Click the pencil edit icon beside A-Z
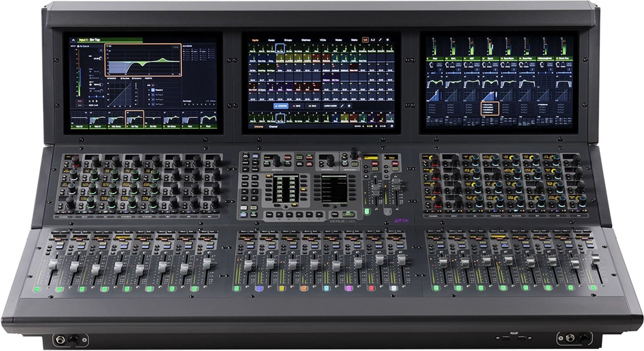Image resolution: width=644 pixels, height=351 pixels. point(380,40)
